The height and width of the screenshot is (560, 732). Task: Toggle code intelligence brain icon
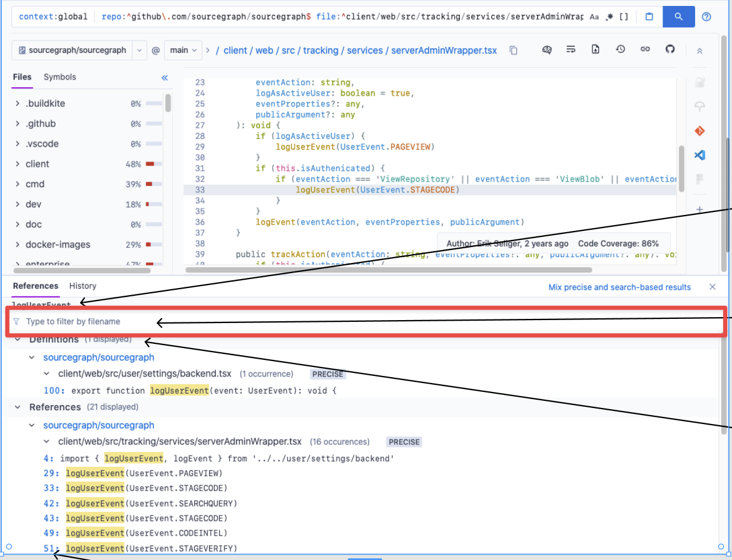(x=547, y=49)
